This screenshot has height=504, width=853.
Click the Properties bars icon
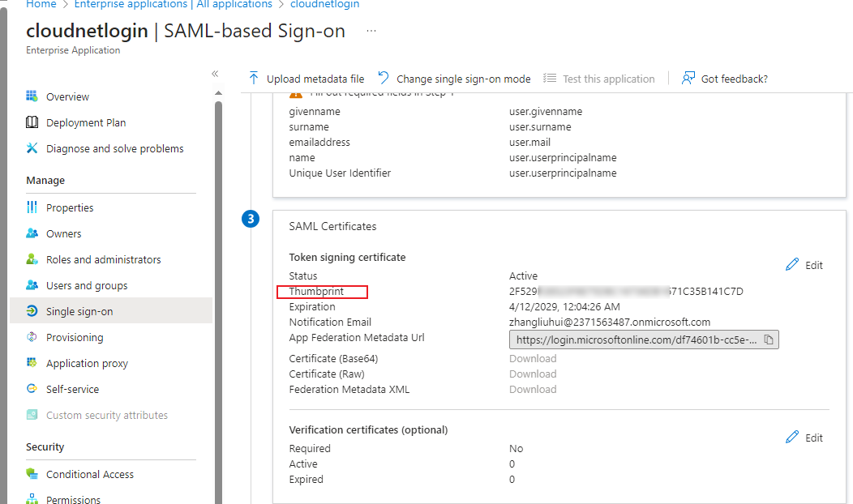coord(32,207)
